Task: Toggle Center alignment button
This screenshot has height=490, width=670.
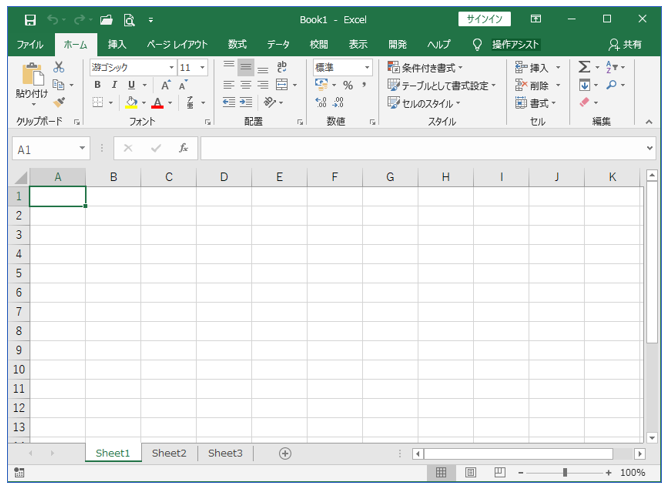Action: [246, 85]
